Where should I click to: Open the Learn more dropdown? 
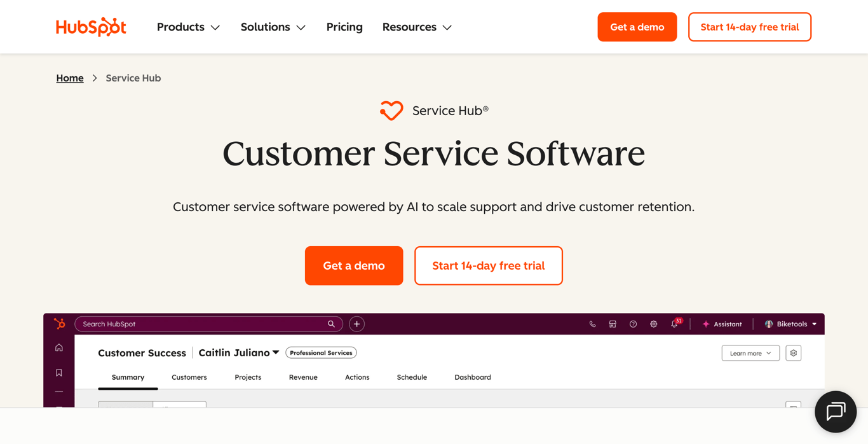point(750,353)
